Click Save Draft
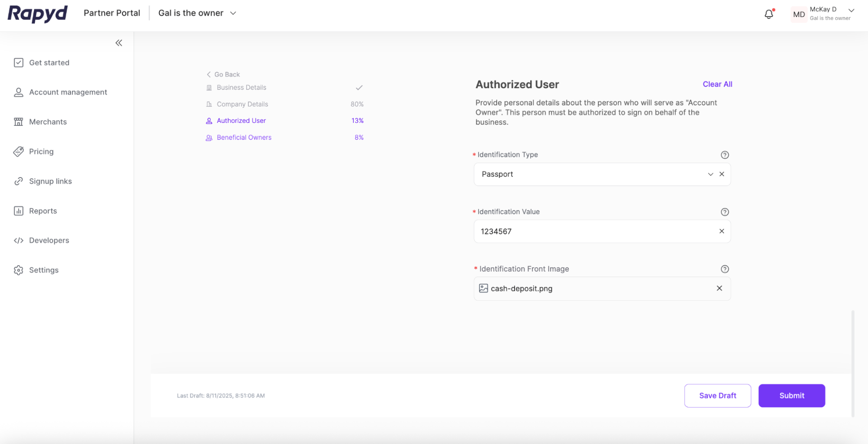The width and height of the screenshot is (868, 444). pos(717,395)
